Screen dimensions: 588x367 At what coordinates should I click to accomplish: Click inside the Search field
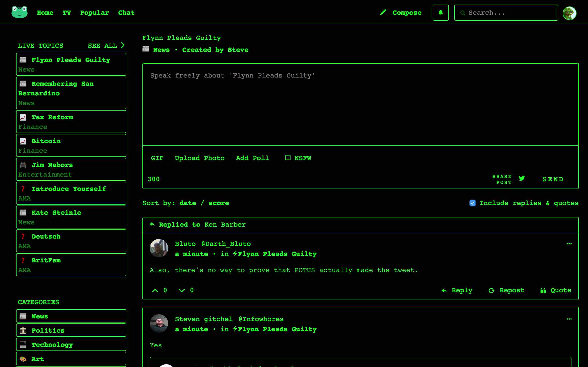pos(505,12)
